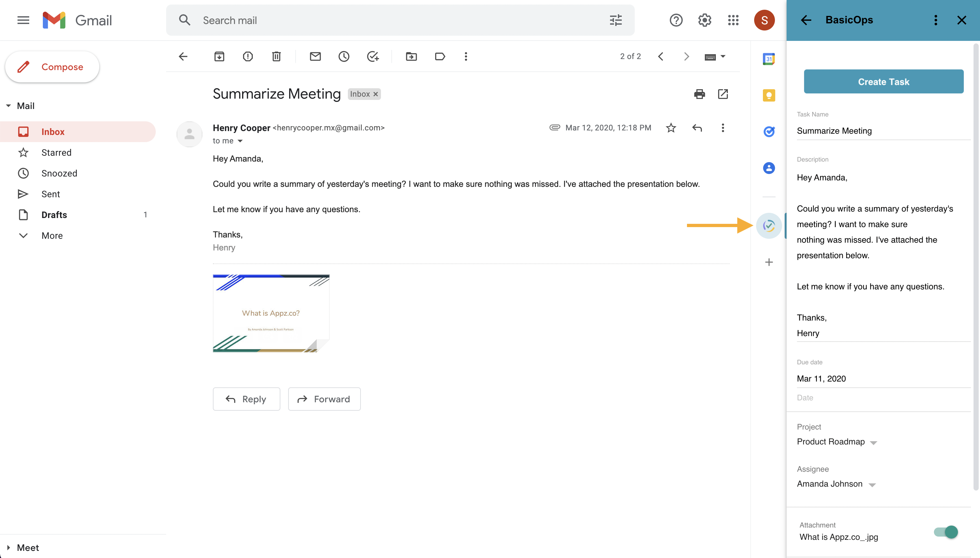Go to the Starred folder
The height and width of the screenshot is (558, 980).
(x=56, y=152)
